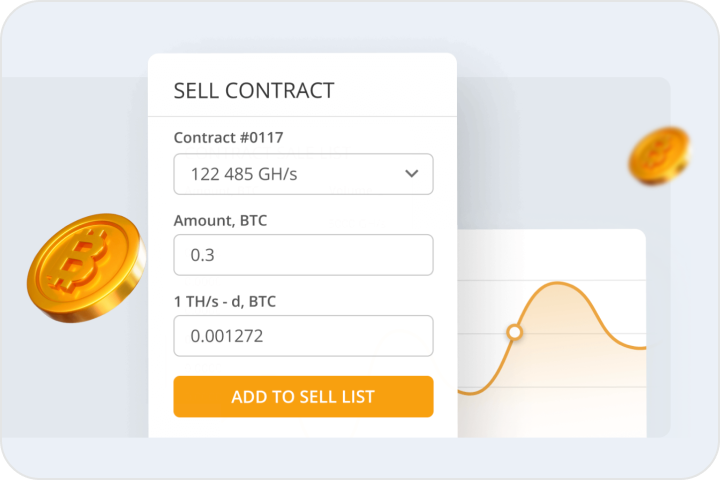Expand the contract dropdown chevron arrow
The height and width of the screenshot is (480, 720).
(411, 174)
